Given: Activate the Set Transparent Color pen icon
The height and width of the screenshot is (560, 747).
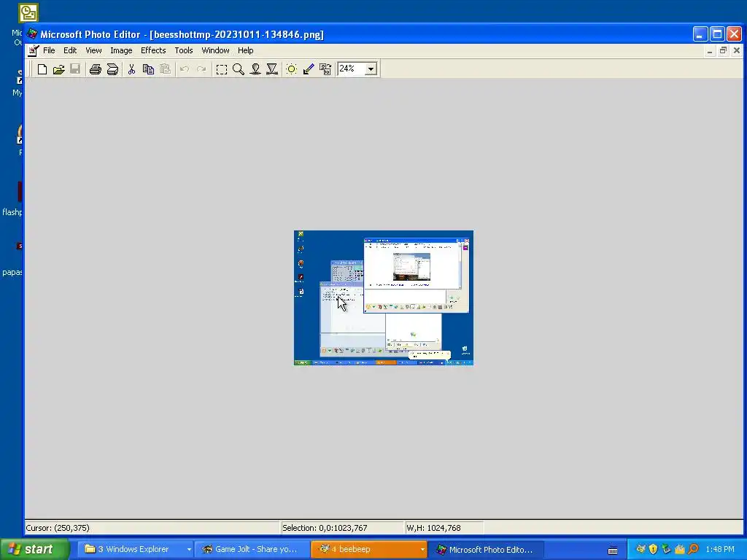Looking at the screenshot, I should pyautogui.click(x=309, y=69).
